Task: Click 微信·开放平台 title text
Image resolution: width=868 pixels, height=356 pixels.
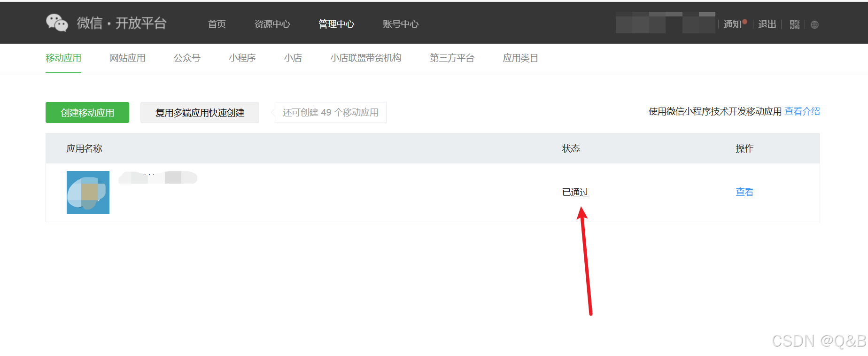Action: 122,23
